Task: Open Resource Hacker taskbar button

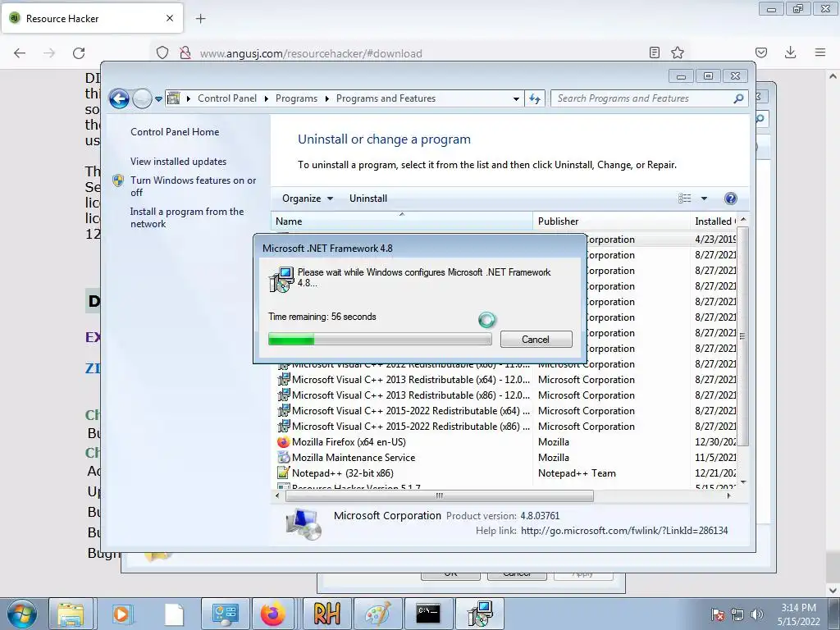Action: (x=326, y=614)
